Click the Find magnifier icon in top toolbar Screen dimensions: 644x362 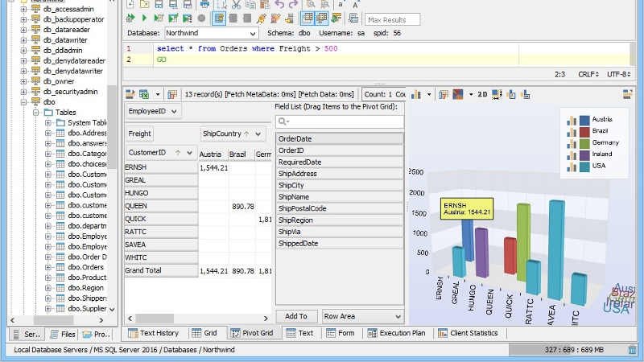coord(311,5)
